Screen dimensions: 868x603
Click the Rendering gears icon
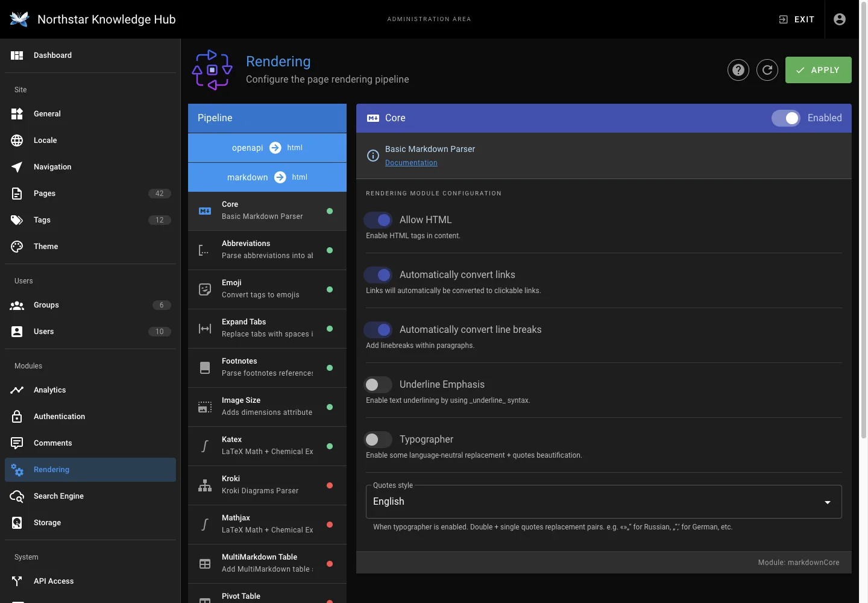17,470
